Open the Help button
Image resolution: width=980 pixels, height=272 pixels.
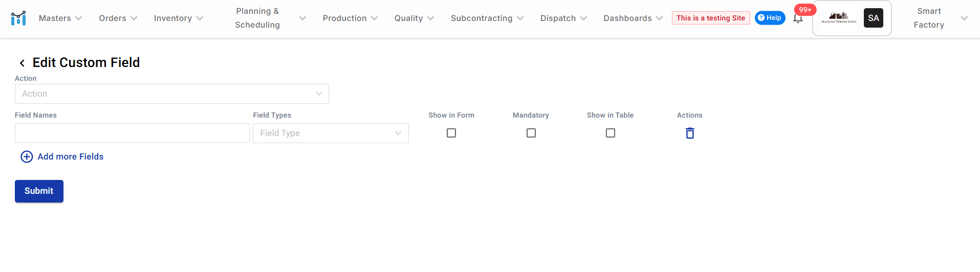click(x=770, y=18)
